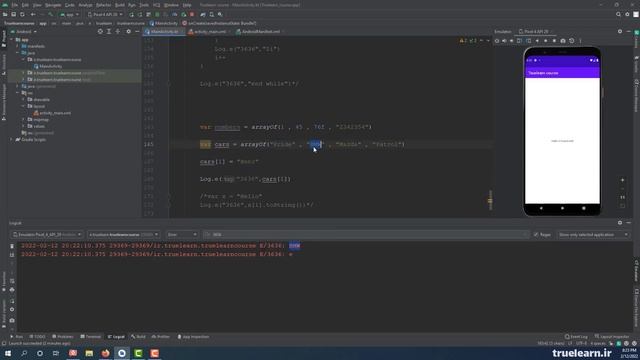Click the Logcat search filter field

pos(366,235)
